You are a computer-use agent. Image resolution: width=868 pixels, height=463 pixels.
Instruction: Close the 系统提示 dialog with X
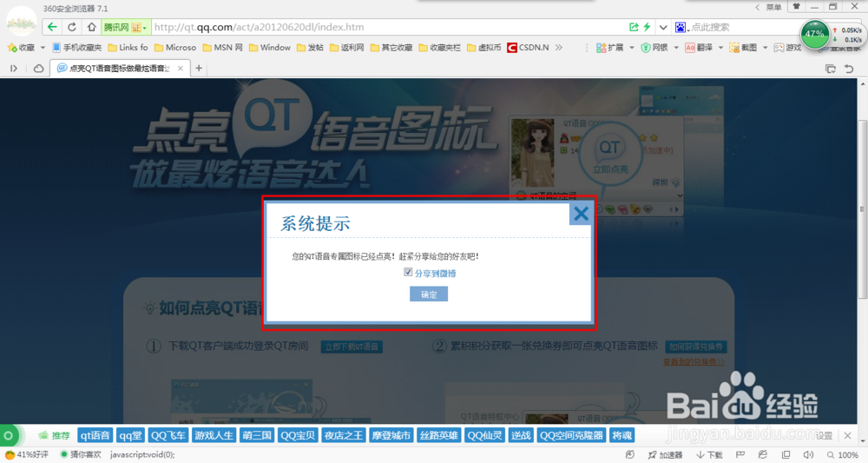(581, 214)
